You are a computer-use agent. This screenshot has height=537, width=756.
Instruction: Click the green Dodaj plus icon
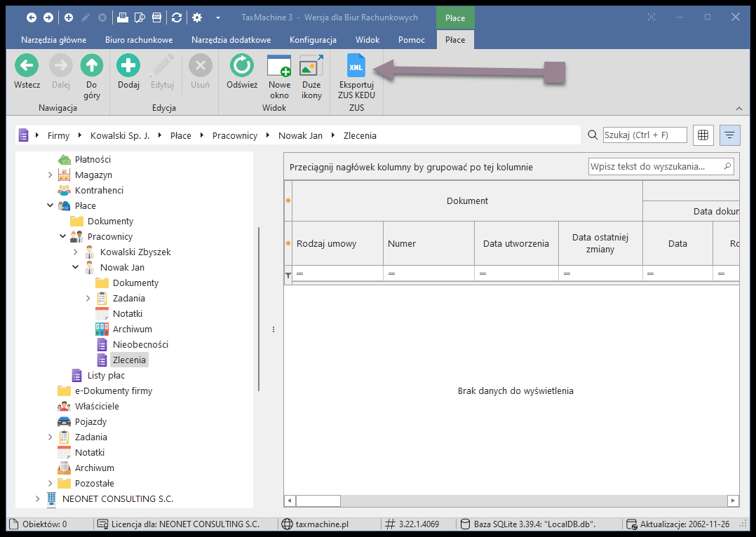[x=128, y=66]
